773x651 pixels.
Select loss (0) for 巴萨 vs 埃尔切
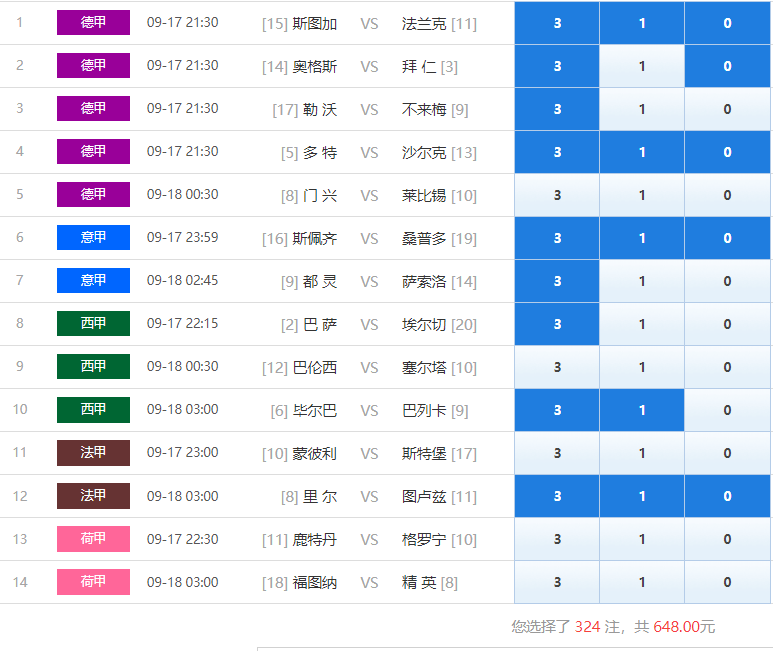(x=727, y=324)
